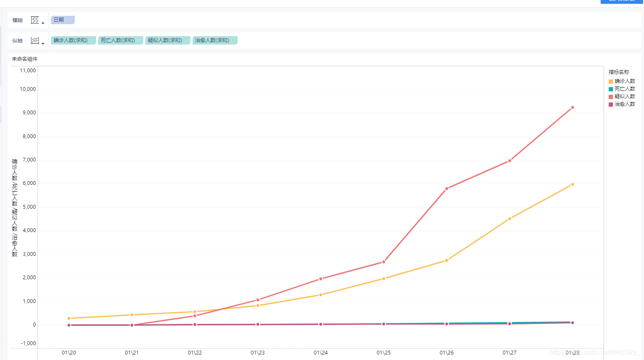Select the 疑似人数(求和) field pill
Screen dimensions: 644x360
[168, 40]
